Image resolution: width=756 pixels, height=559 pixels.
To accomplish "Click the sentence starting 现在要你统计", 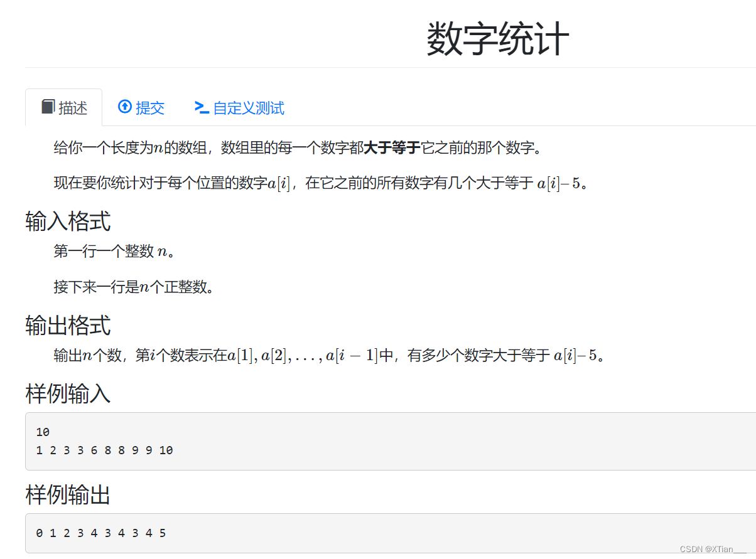I will (x=321, y=184).
